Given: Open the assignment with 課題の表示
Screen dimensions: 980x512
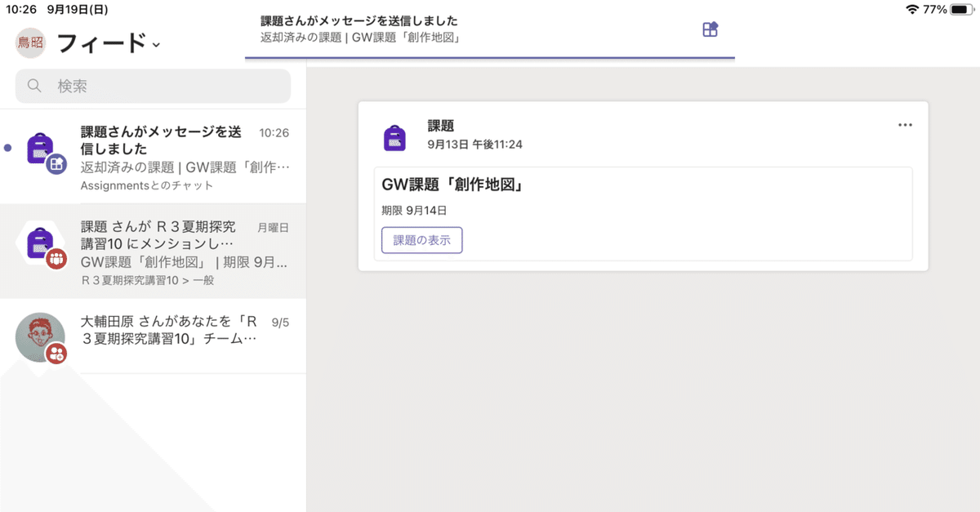Looking at the screenshot, I should [x=421, y=240].
